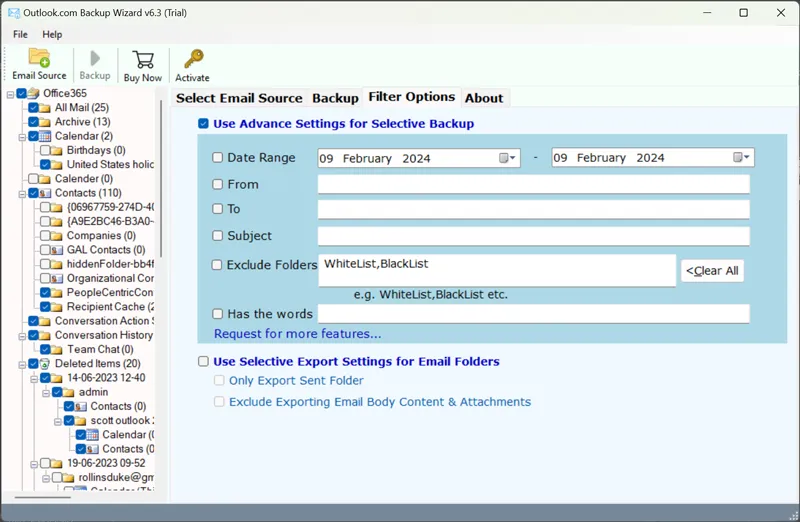Click the All Mail (25) folder icon
Screen dimensions: 800x522
[46, 108]
